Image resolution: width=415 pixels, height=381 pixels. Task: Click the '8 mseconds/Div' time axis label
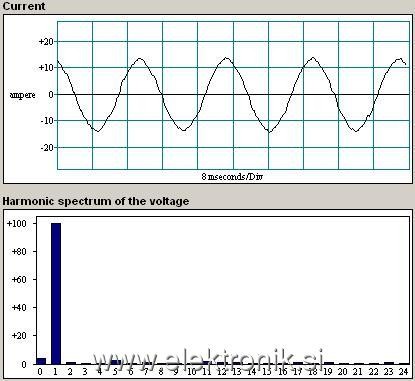tap(232, 176)
